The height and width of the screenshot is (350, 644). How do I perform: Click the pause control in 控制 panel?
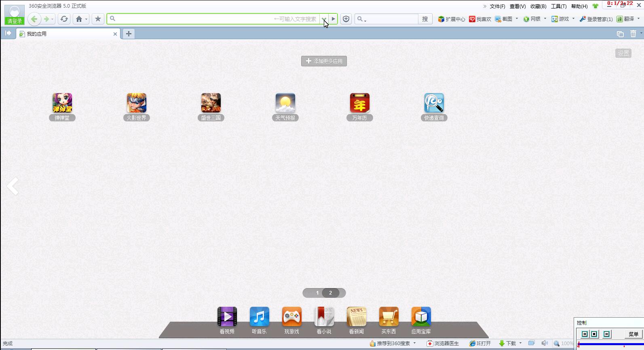[585, 334]
